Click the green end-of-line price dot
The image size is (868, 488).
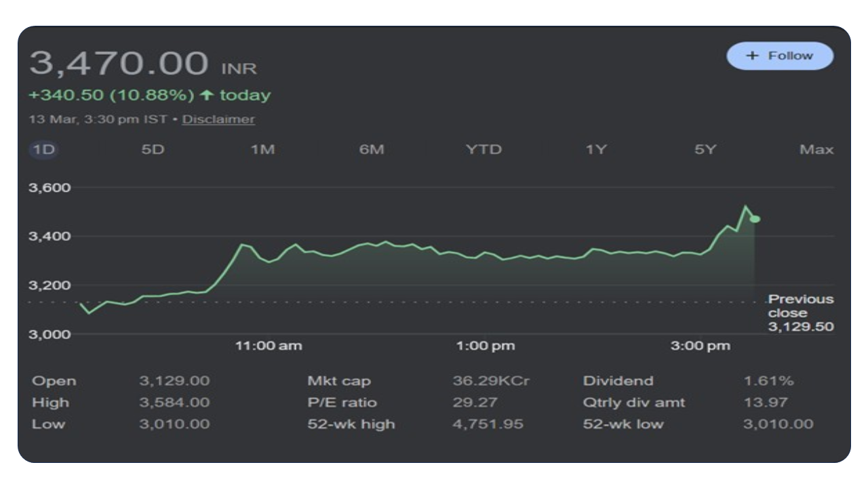(x=755, y=219)
